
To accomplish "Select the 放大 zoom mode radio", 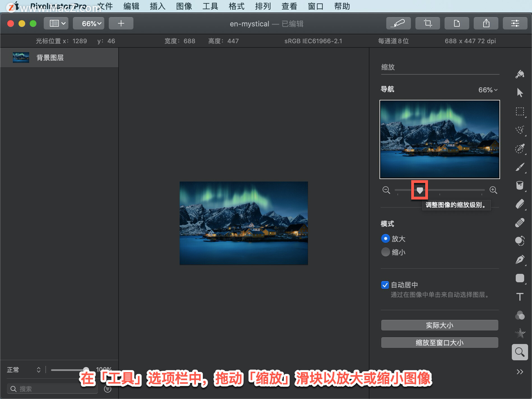I will click(x=385, y=239).
